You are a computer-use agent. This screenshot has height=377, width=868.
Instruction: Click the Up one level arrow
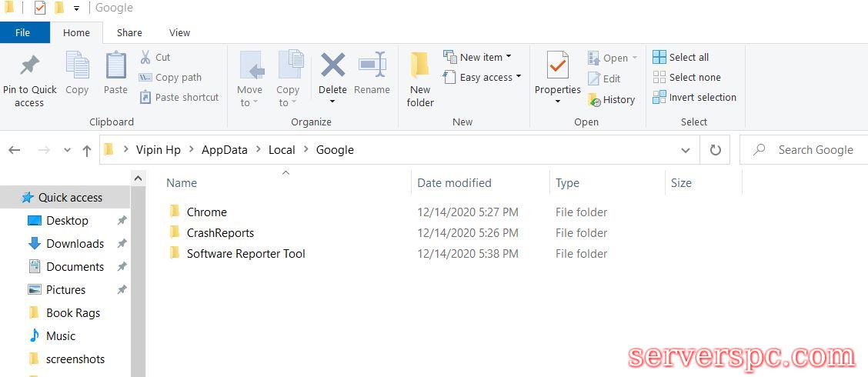(86, 151)
